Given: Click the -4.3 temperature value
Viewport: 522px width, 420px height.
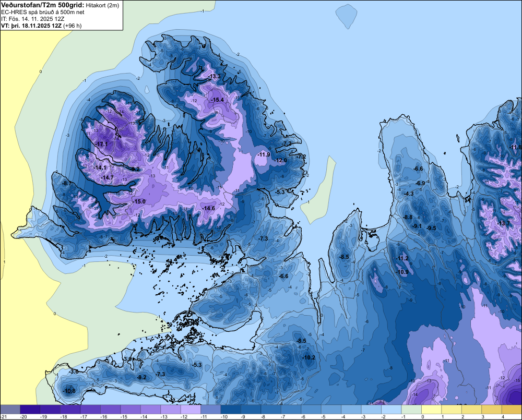Looking at the screenshot, I should [409, 194].
